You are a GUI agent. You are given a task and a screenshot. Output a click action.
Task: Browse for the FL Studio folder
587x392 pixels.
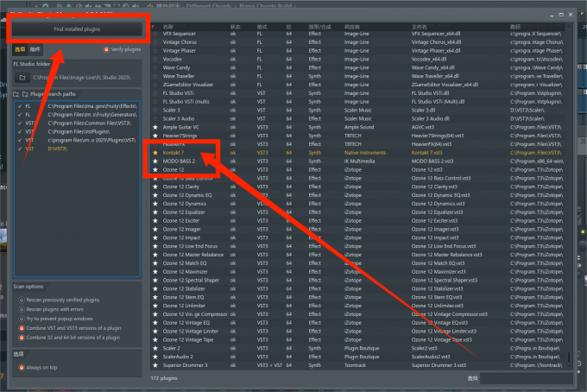point(22,78)
